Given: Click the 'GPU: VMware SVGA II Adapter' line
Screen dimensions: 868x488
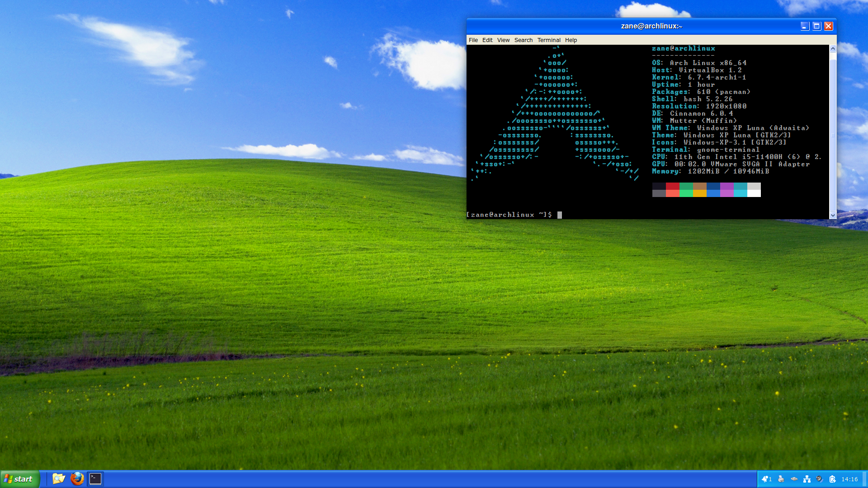Looking at the screenshot, I should [x=731, y=164].
